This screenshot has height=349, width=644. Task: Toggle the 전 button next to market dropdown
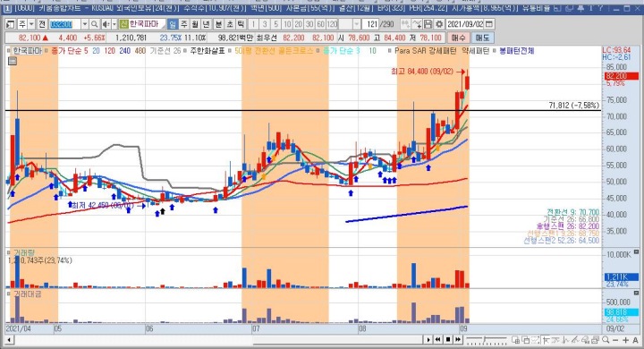pos(42,24)
